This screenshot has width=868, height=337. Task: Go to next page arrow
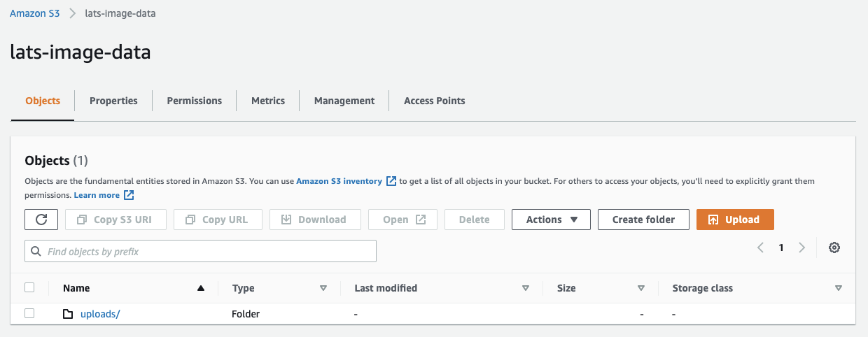tap(802, 248)
